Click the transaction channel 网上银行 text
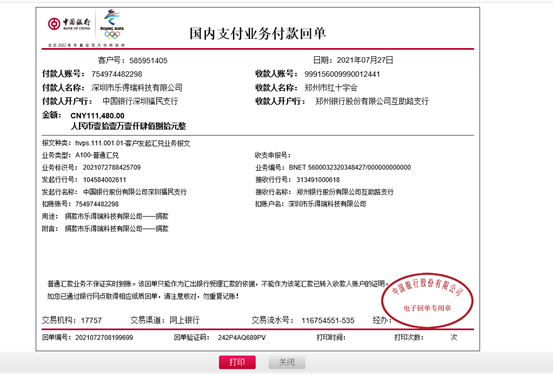The width and height of the screenshot is (553, 375). point(184,320)
